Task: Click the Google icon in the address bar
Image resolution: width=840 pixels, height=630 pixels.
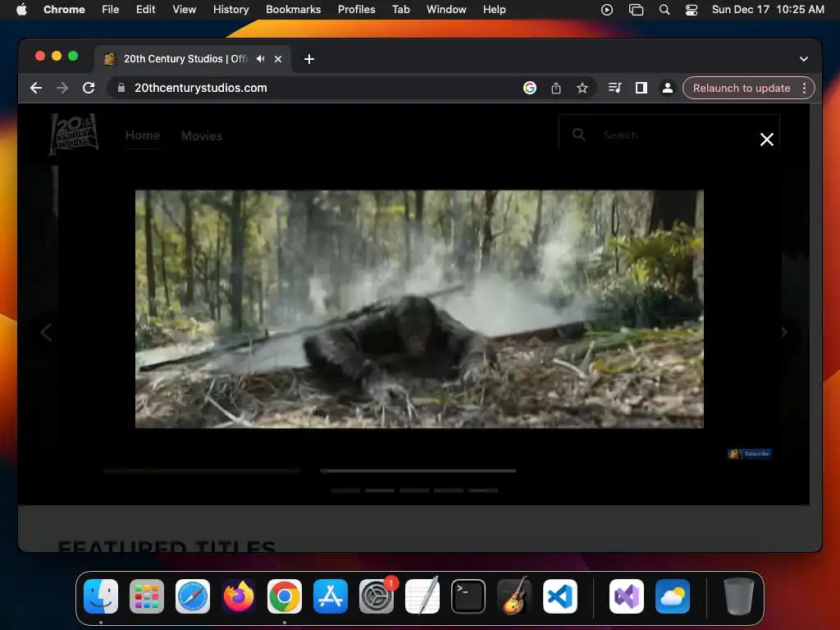Action: (530, 88)
